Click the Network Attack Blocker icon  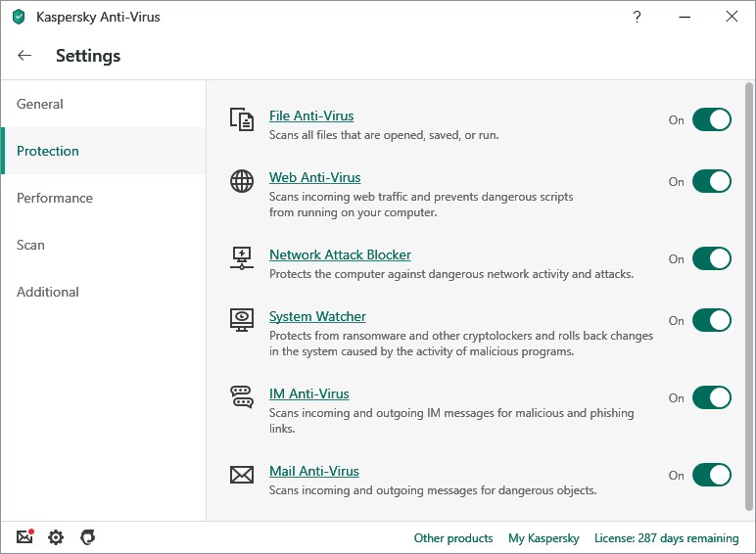click(x=241, y=258)
